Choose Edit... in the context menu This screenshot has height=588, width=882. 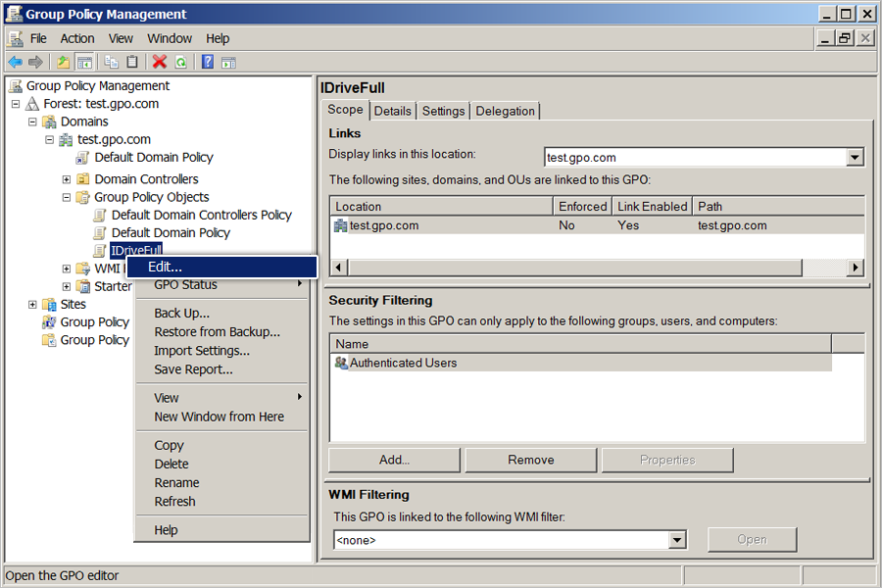pyautogui.click(x=222, y=267)
